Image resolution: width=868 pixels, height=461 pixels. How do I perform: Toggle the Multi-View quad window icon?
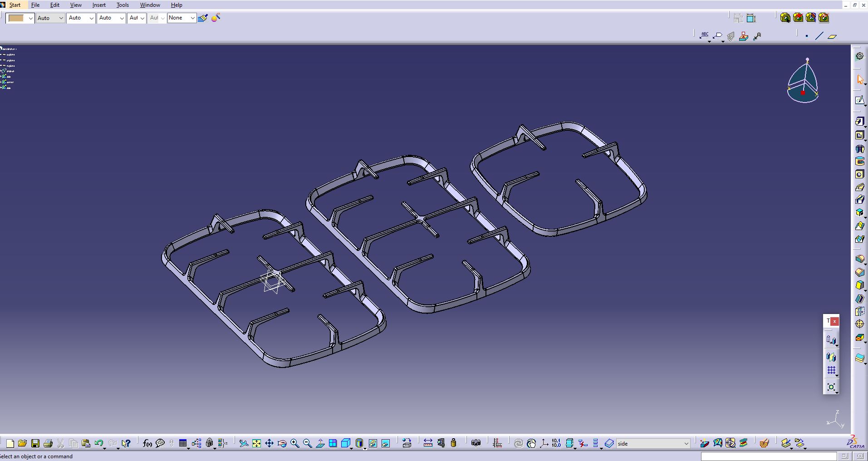[333, 443]
